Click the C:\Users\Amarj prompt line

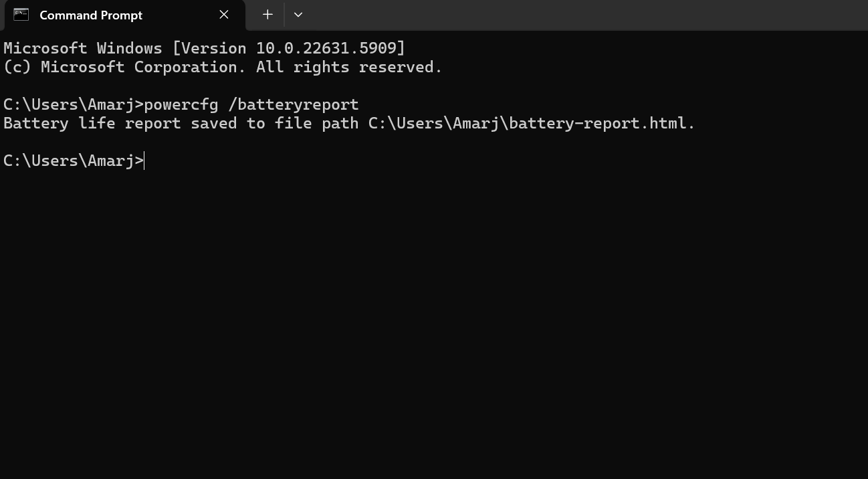[x=70, y=160]
